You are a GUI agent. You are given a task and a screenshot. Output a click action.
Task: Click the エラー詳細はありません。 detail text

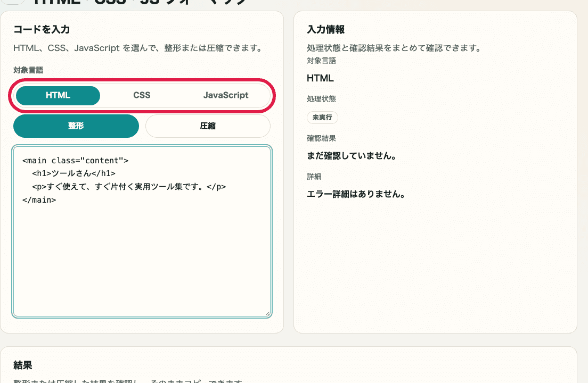(355, 194)
